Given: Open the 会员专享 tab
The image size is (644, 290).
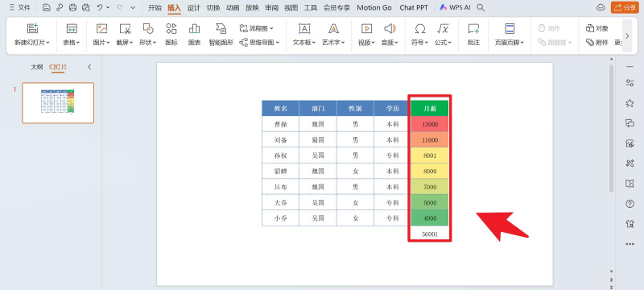Looking at the screenshot, I should click(x=336, y=7).
